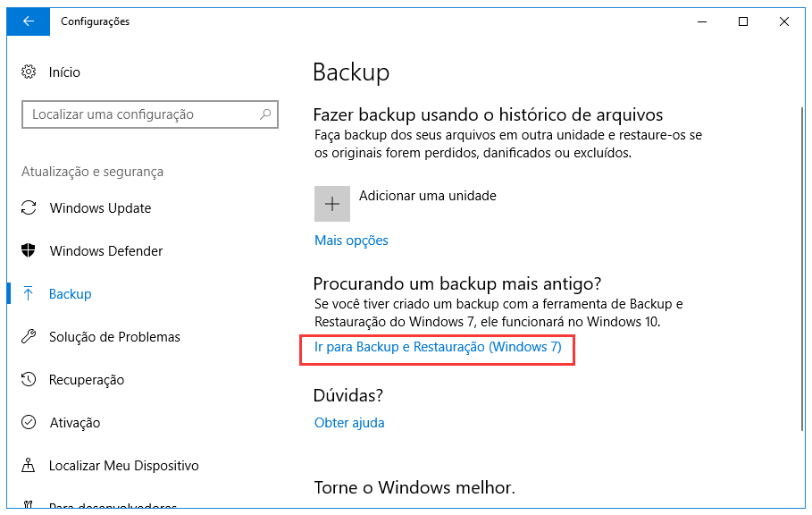The image size is (812, 515).
Task: Click inside the Localizar uma configuração search box
Action: 149,114
